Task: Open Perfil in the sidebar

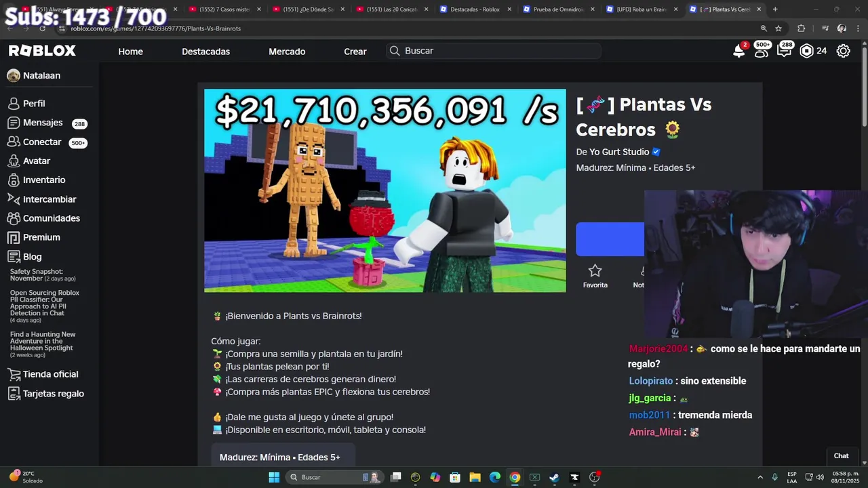Action: (x=34, y=104)
